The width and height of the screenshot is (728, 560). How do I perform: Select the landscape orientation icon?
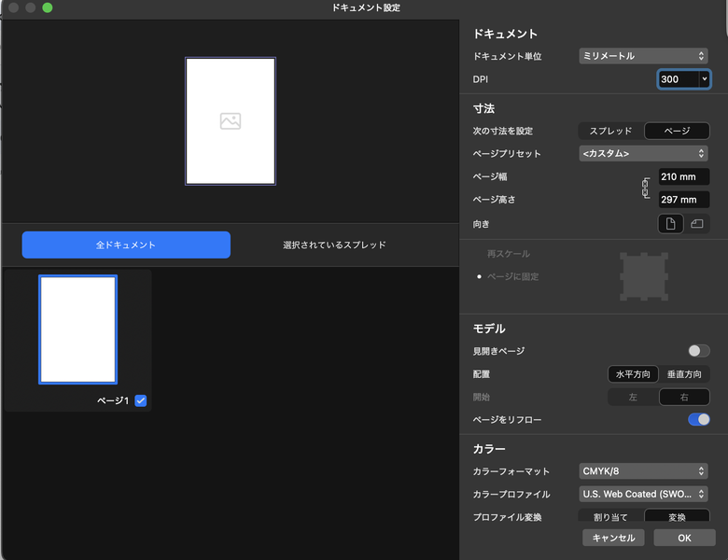coord(696,224)
